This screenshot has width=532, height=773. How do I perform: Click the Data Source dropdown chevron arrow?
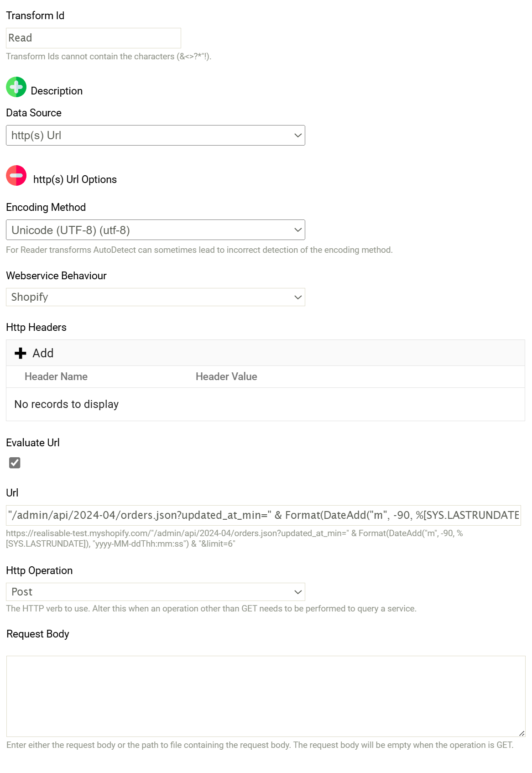(x=298, y=136)
